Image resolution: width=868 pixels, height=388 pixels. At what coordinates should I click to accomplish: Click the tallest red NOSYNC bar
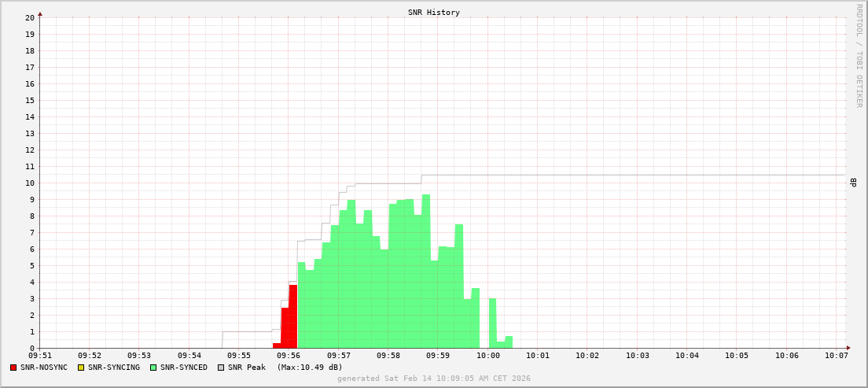coord(293,316)
